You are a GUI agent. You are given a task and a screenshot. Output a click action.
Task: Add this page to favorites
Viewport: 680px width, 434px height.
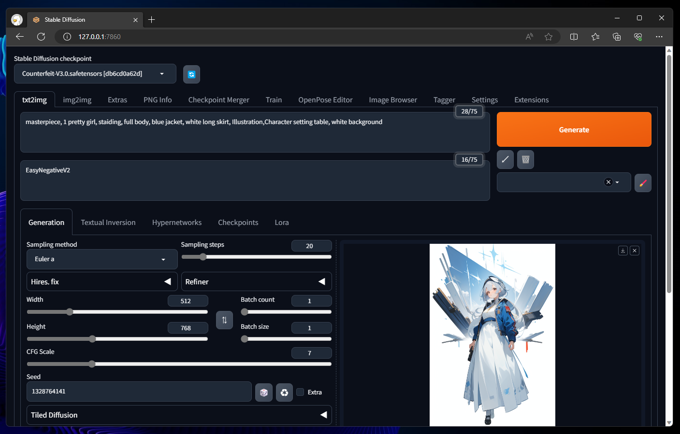[549, 37]
